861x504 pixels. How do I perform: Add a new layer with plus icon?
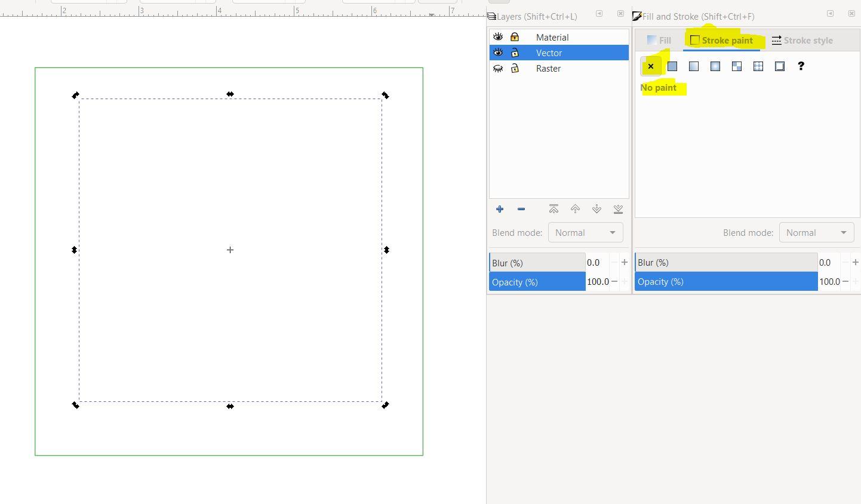point(500,209)
